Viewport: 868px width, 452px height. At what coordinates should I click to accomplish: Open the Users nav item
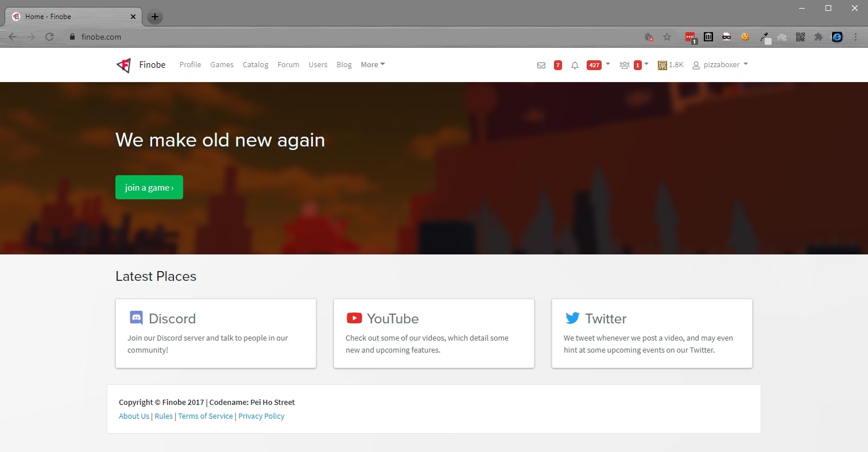(x=318, y=65)
